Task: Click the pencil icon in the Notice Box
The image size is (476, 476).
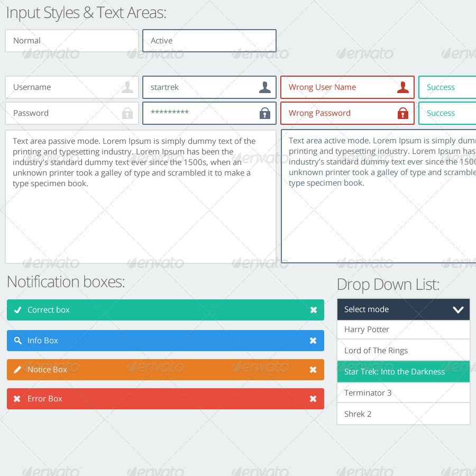Action: (17, 370)
